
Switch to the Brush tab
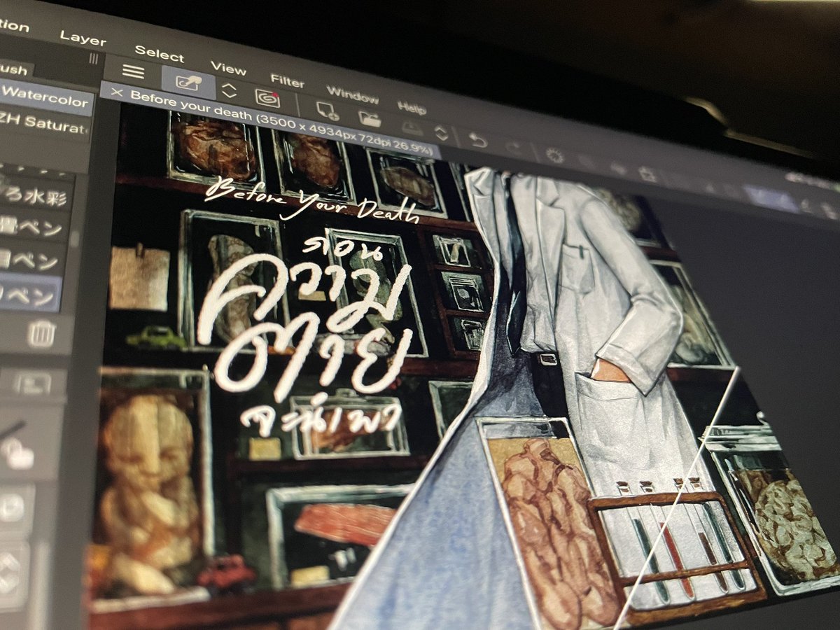15,69
